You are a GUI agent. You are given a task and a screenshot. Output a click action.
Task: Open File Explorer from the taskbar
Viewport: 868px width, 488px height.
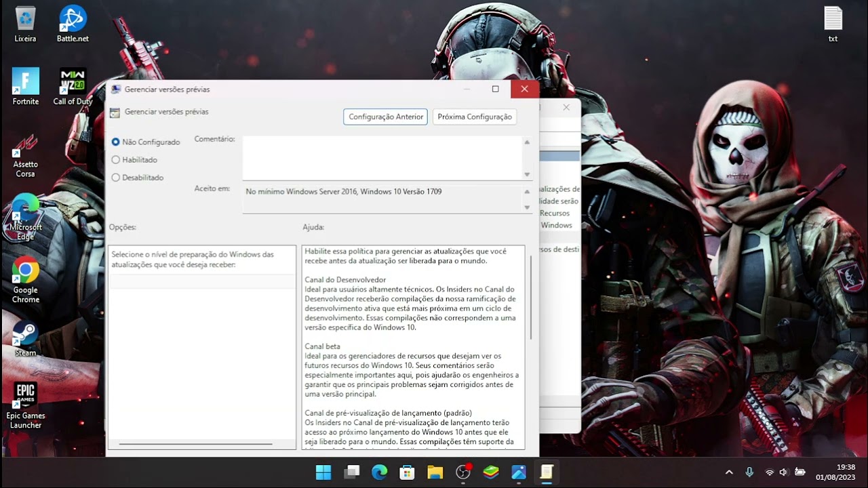435,472
